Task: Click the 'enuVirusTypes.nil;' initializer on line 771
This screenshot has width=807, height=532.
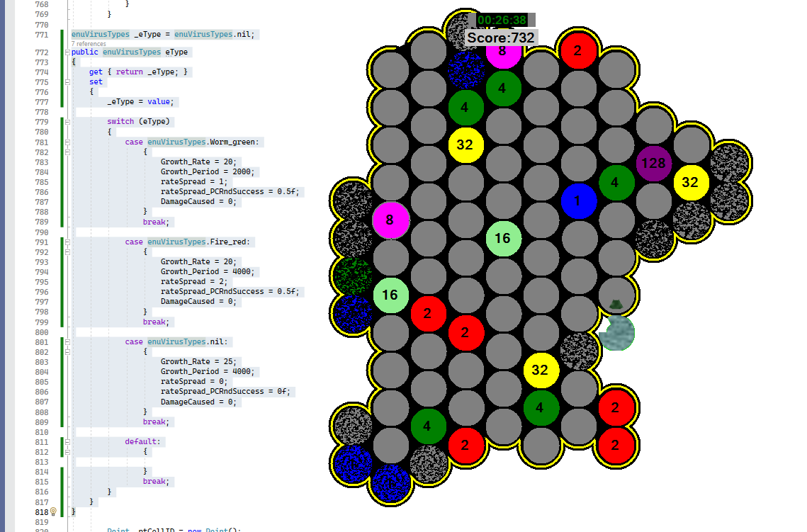Action: click(x=214, y=35)
